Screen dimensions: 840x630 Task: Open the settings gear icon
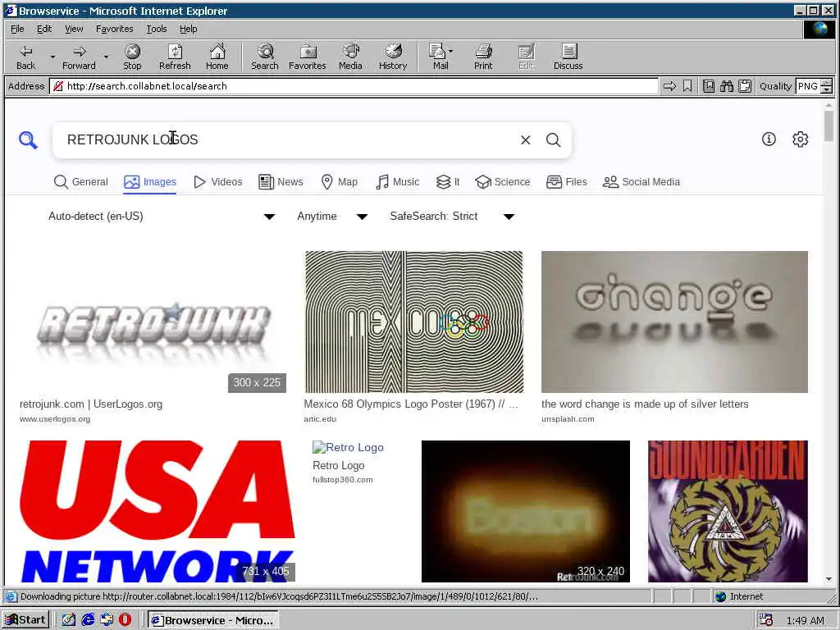[x=801, y=139]
